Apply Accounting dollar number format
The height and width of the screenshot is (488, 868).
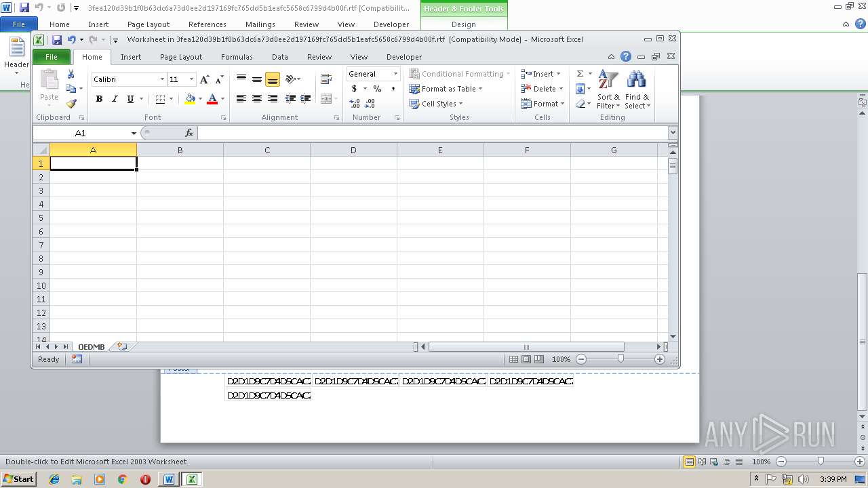tap(354, 89)
